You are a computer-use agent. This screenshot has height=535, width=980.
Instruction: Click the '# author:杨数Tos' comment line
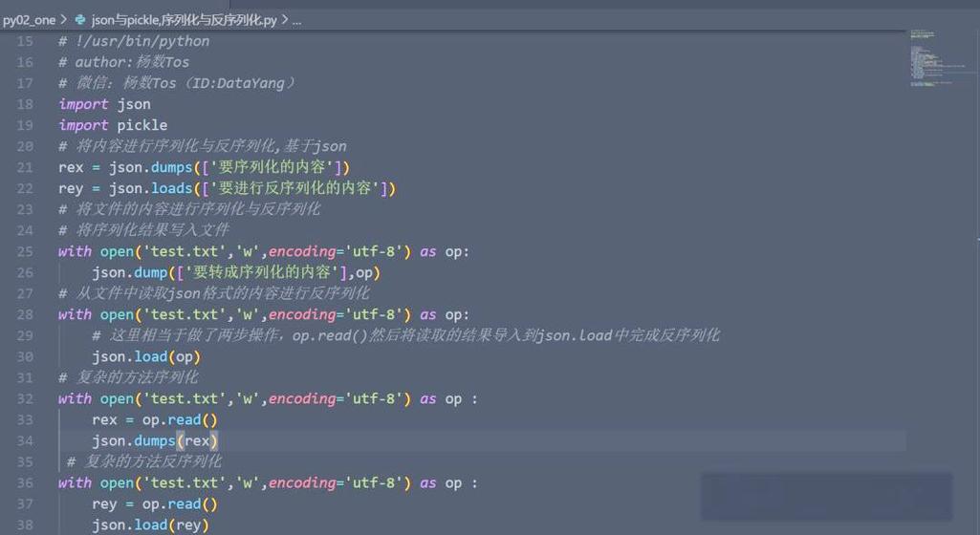click(123, 62)
